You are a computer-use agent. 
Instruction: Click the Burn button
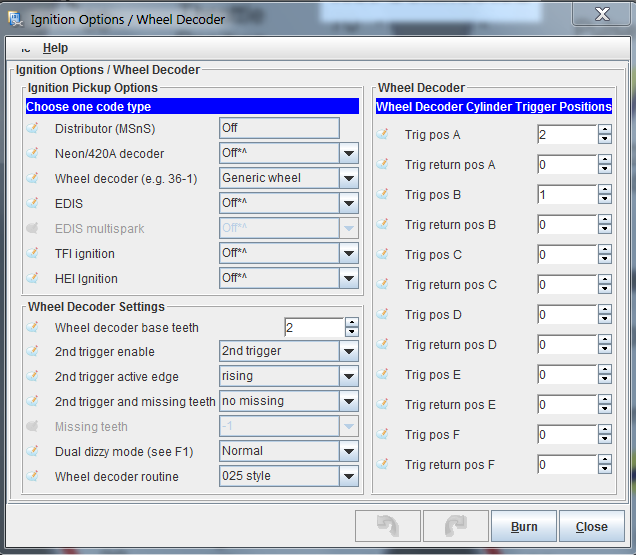click(524, 527)
